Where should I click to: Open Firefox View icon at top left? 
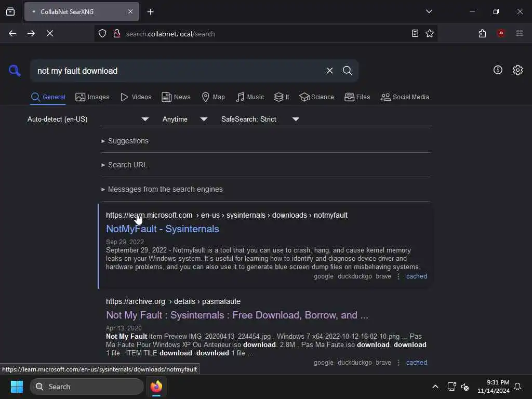coord(10,11)
